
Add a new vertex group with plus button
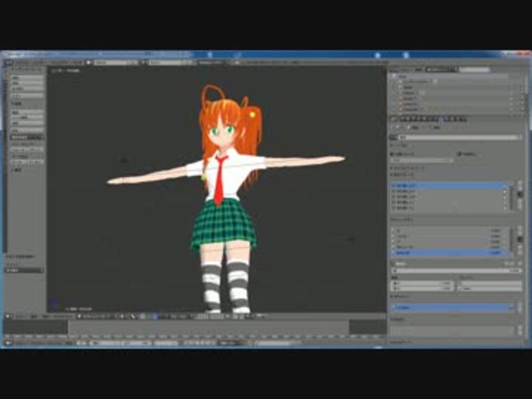click(520, 183)
